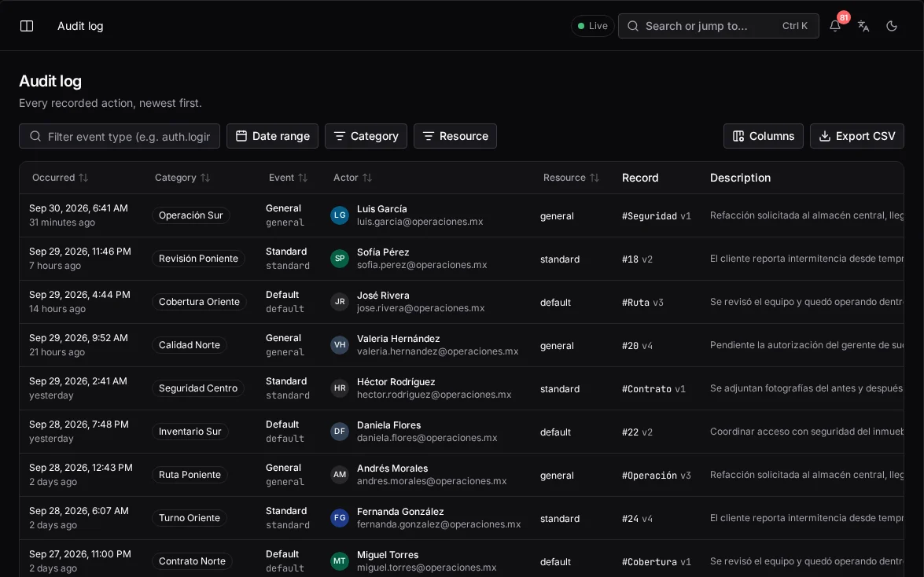Click Luis García's LG avatar
924x577 pixels.
point(340,215)
